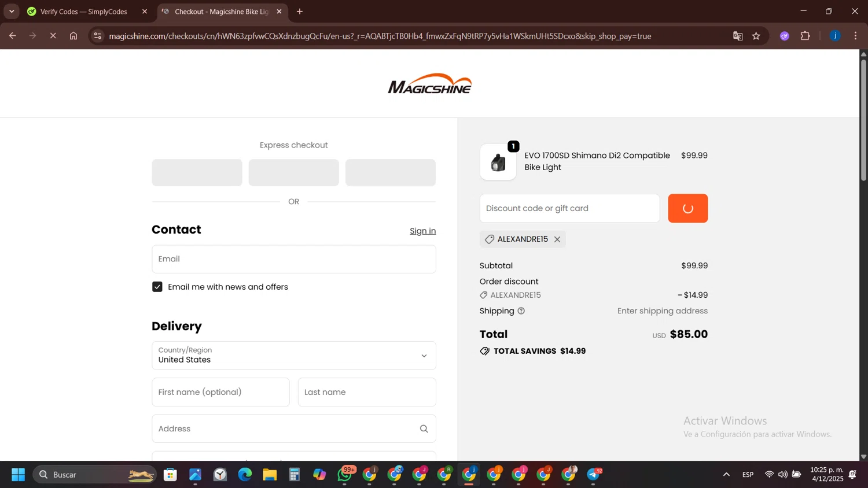
Task: Toggle Email me with news and offers
Action: click(x=157, y=287)
